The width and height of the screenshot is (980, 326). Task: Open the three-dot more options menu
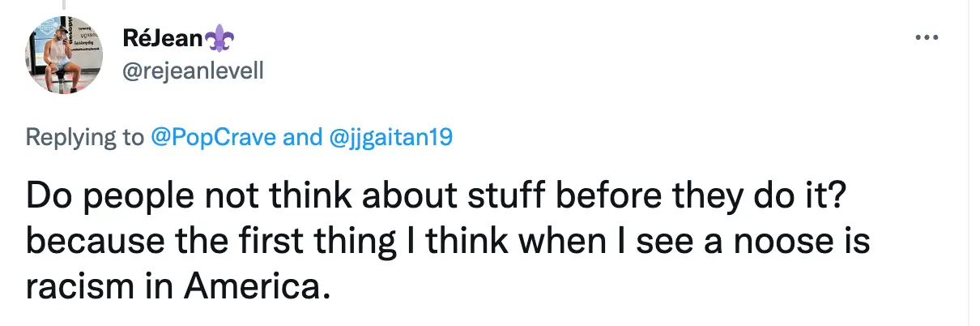(926, 37)
